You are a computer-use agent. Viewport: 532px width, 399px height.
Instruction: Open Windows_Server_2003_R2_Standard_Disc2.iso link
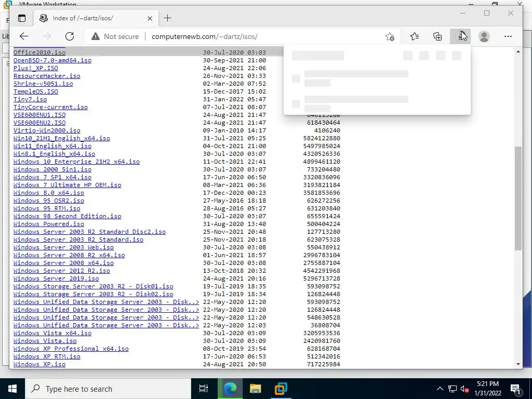pos(89,232)
